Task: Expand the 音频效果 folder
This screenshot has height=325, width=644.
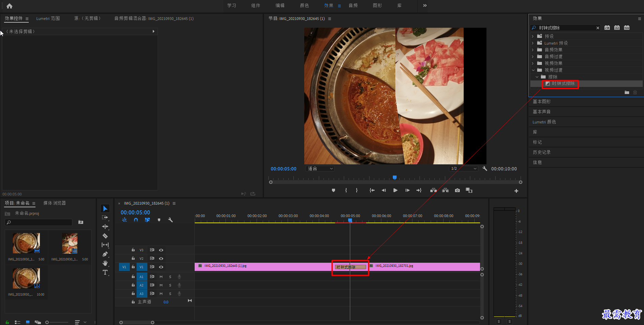Action: coord(533,50)
